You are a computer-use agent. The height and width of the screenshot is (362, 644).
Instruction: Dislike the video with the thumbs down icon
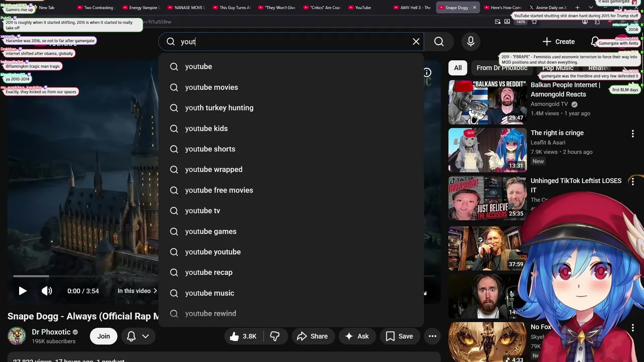tap(275, 336)
